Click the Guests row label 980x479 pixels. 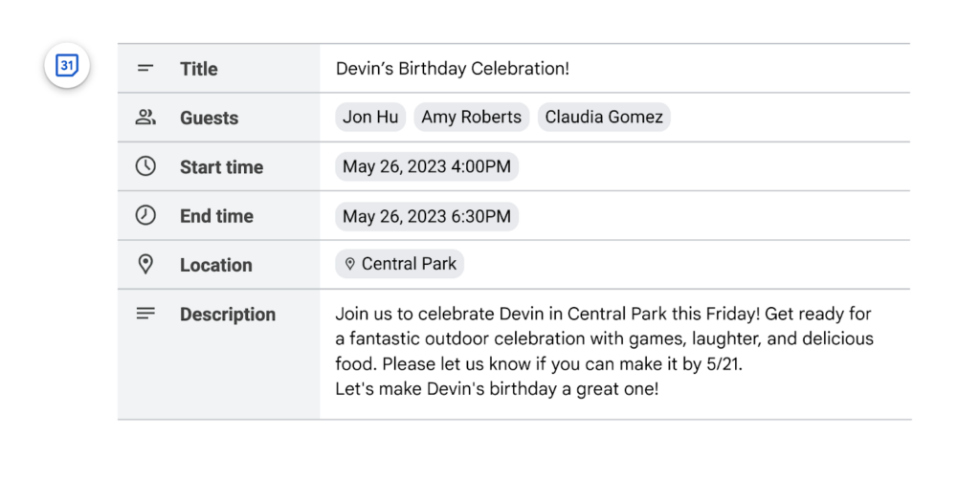click(209, 119)
